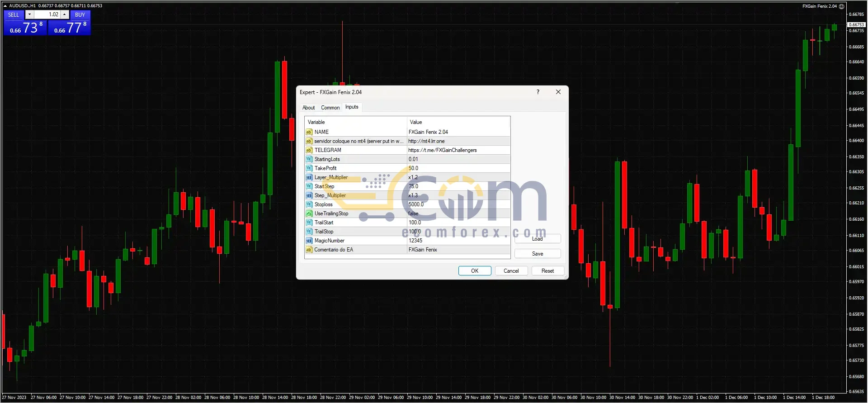Close the Expert FXGain Fenix dialog
The image size is (868, 403).
pos(558,92)
